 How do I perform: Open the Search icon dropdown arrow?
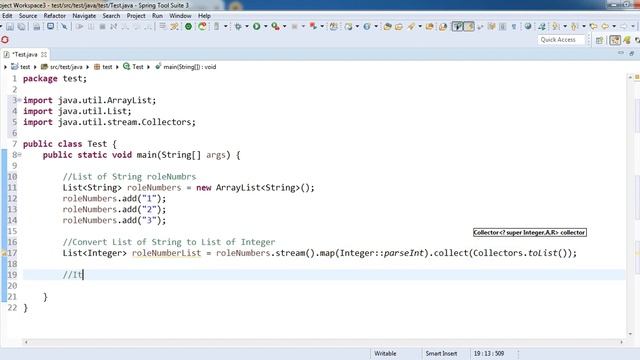point(420,27)
